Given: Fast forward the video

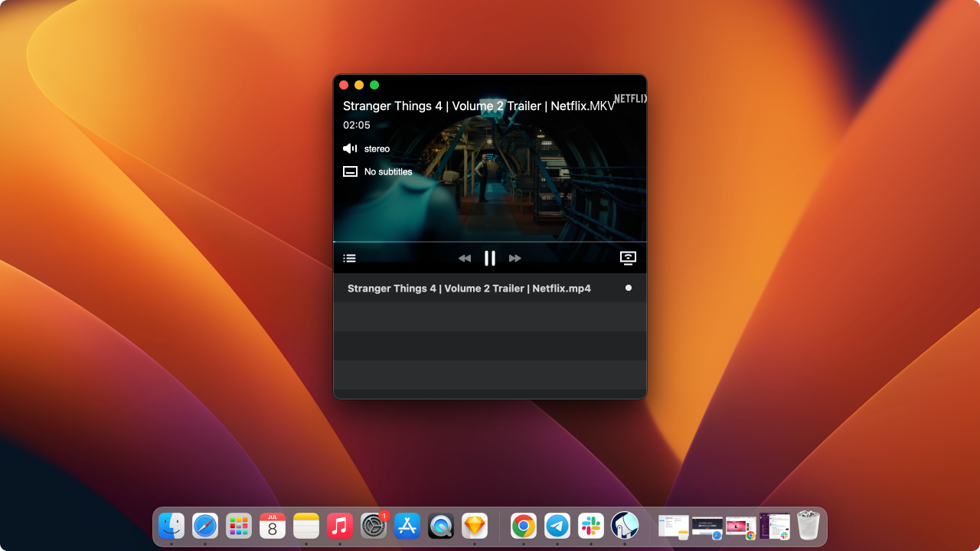Looking at the screenshot, I should [x=515, y=259].
